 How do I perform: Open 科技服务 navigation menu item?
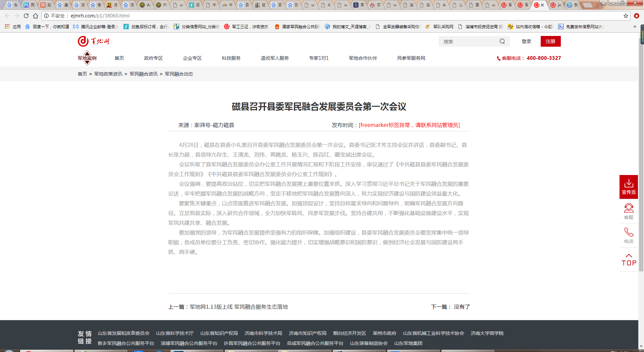(231, 58)
